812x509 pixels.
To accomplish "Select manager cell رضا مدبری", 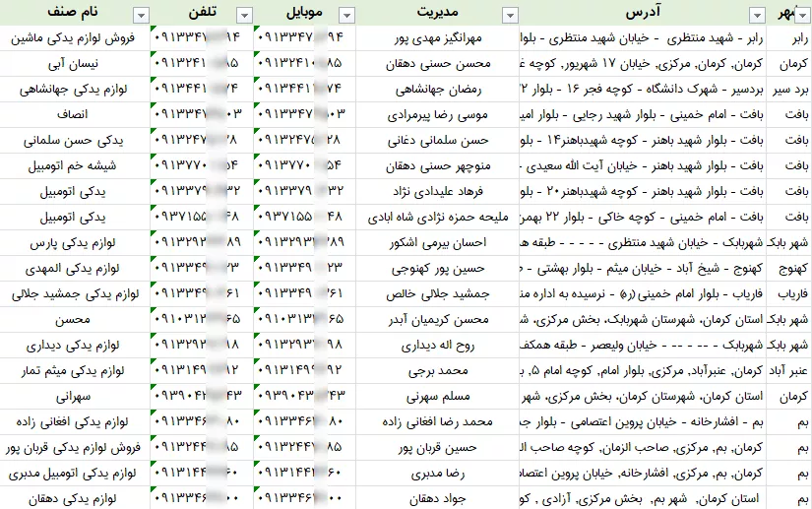I will tap(438, 474).
